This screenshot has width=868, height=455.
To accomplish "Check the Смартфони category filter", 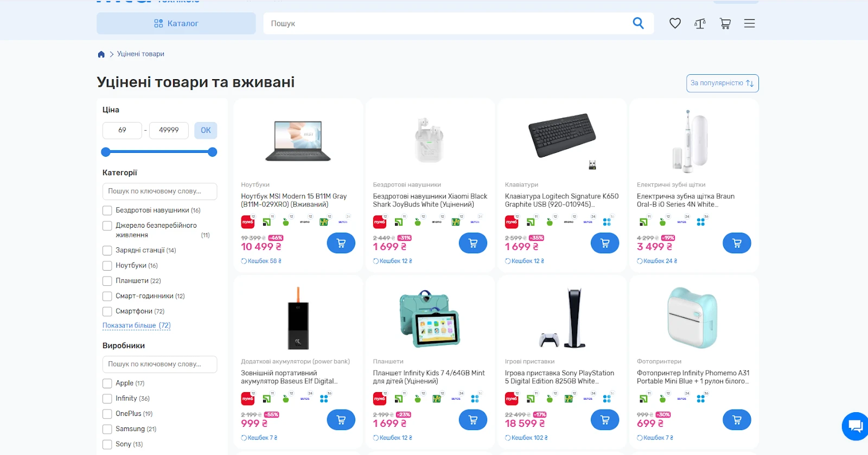I will click(x=107, y=311).
